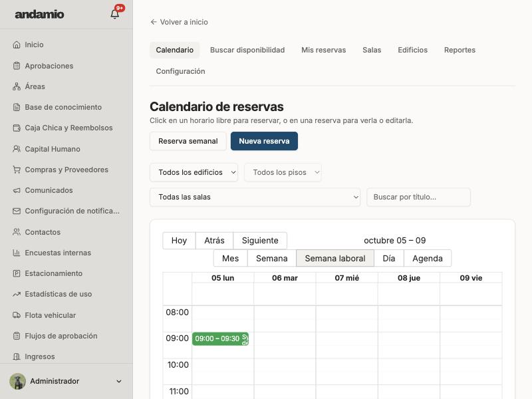Open Aprobaciones in the sidebar
Screen dimensions: 532x399
point(66,66)
